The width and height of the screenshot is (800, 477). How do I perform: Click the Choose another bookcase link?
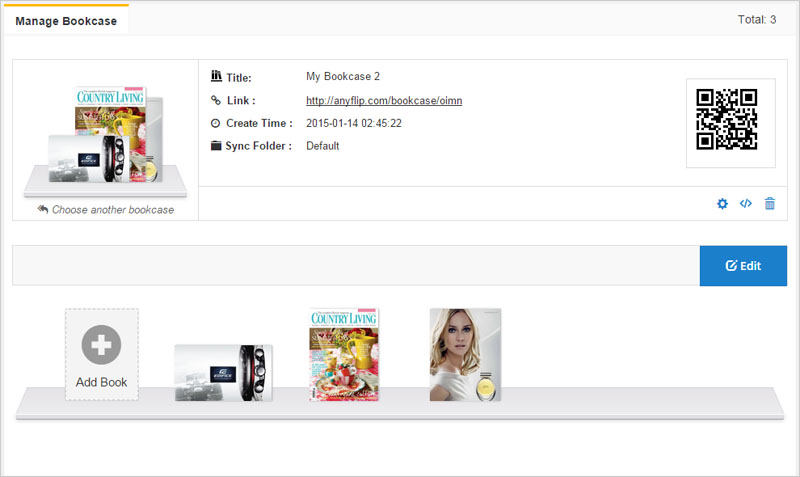click(113, 210)
